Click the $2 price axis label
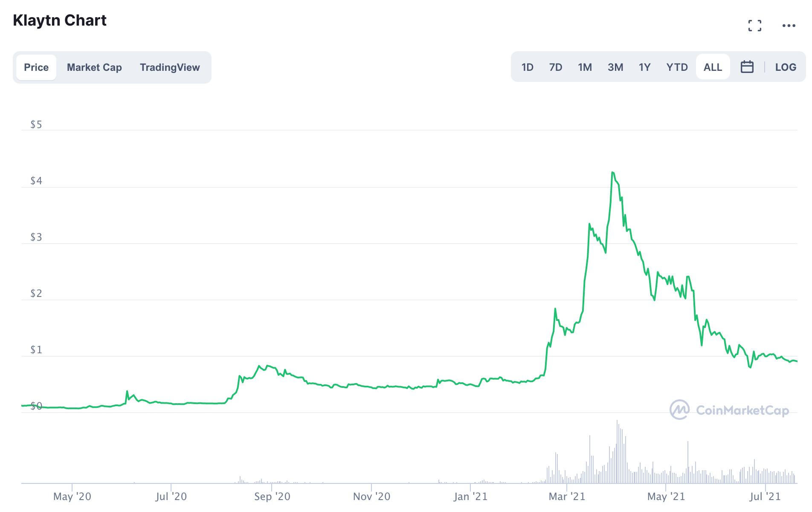 coord(36,293)
